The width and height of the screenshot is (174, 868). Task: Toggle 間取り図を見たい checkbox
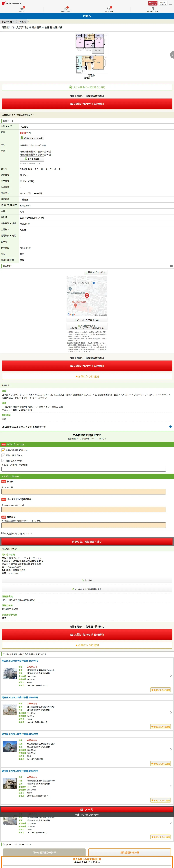point(3,455)
